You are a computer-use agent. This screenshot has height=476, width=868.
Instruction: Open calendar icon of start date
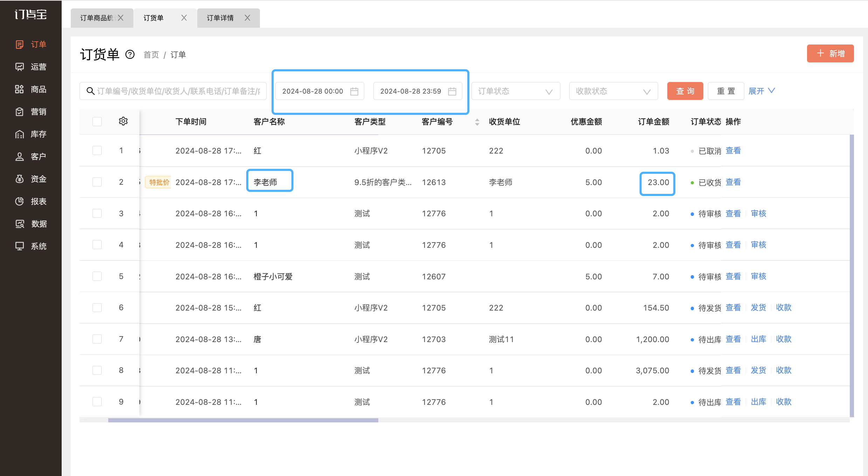click(354, 91)
